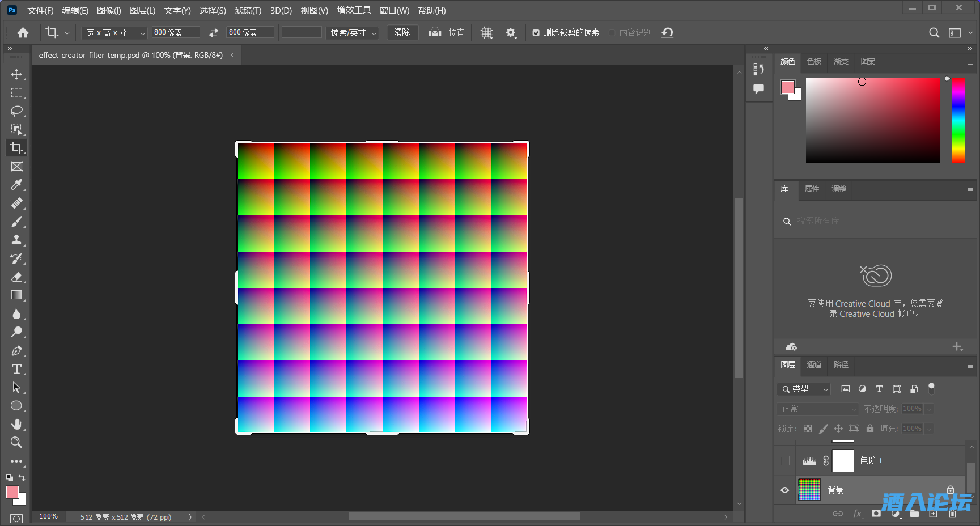
Task: Select the Brush tool
Action: pyautogui.click(x=16, y=222)
